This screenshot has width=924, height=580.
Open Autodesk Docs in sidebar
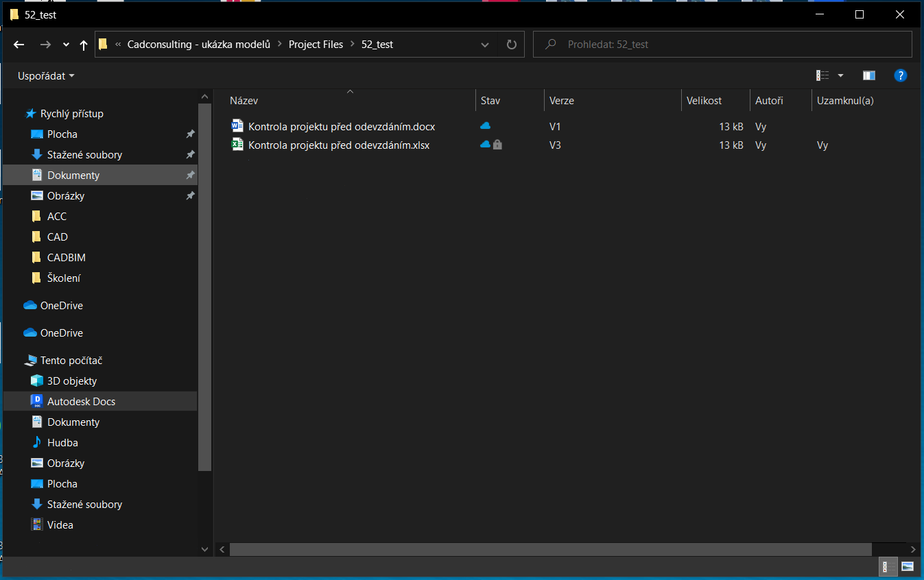81,401
